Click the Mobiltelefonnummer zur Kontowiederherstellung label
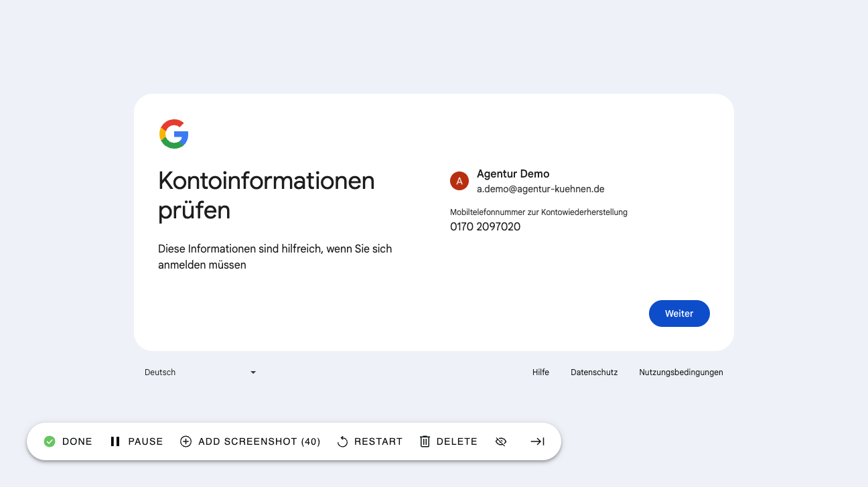Image resolution: width=868 pixels, height=487 pixels. 538,212
